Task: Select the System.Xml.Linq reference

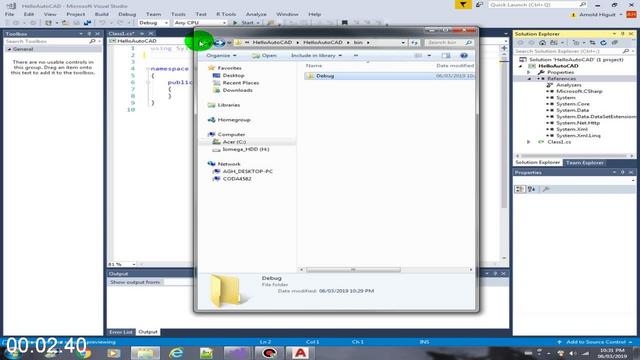Action: (578, 136)
